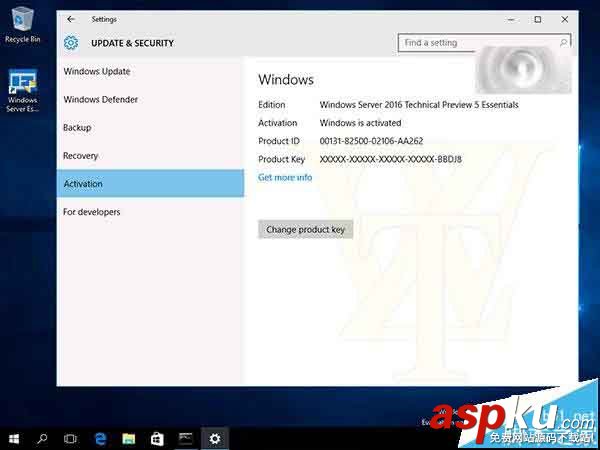The height and width of the screenshot is (450, 600).
Task: Open Task View on taskbar
Action: tap(70, 439)
